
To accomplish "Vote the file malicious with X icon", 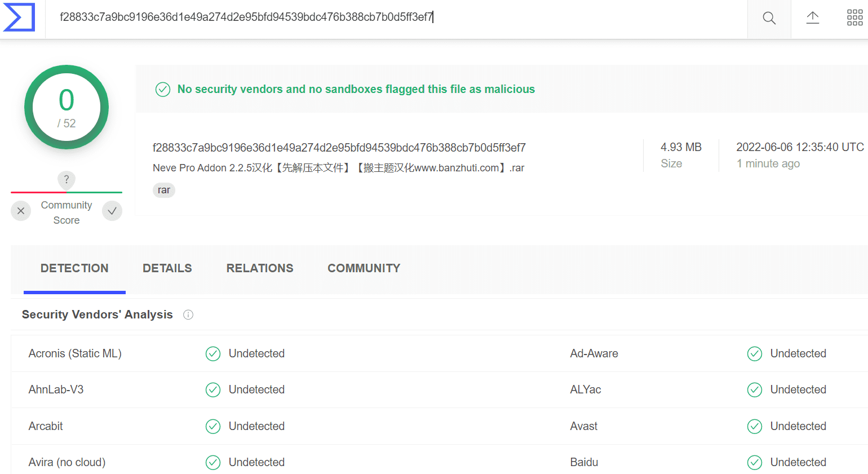I will tap(21, 211).
